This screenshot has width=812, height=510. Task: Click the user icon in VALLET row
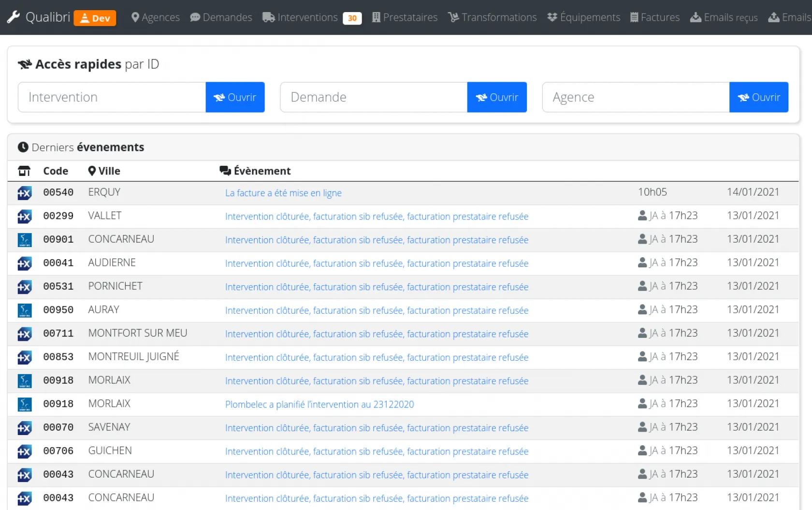642,216
